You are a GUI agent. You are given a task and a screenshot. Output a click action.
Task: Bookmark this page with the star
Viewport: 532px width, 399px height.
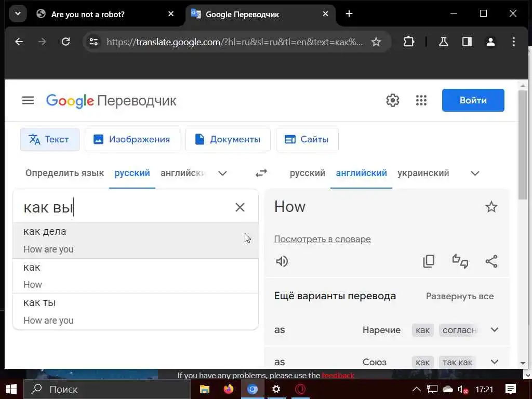pos(376,42)
